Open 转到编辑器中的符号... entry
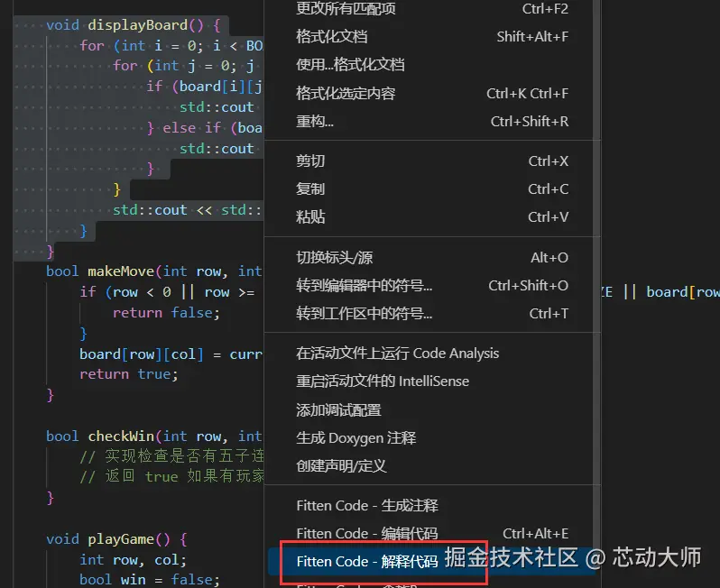Viewport: 720px width, 588px height. point(432,286)
